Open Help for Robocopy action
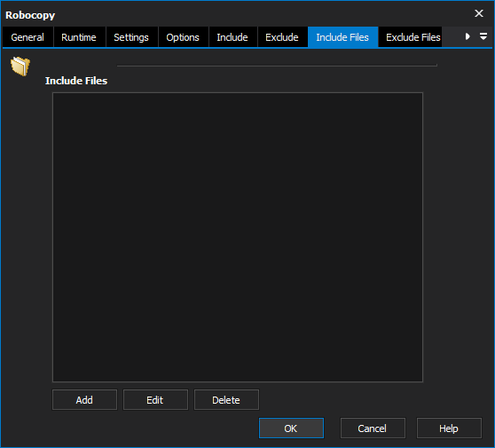Image resolution: width=495 pixels, height=448 pixels. (x=449, y=428)
